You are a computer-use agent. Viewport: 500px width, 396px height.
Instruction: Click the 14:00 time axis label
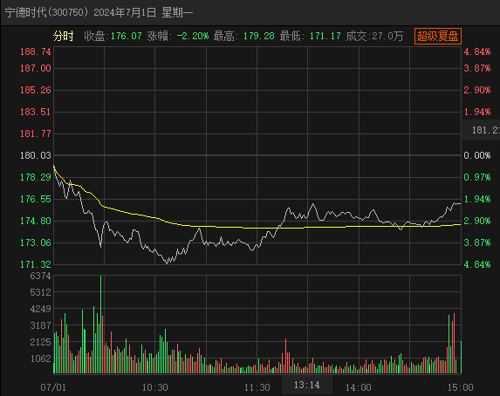[358, 388]
